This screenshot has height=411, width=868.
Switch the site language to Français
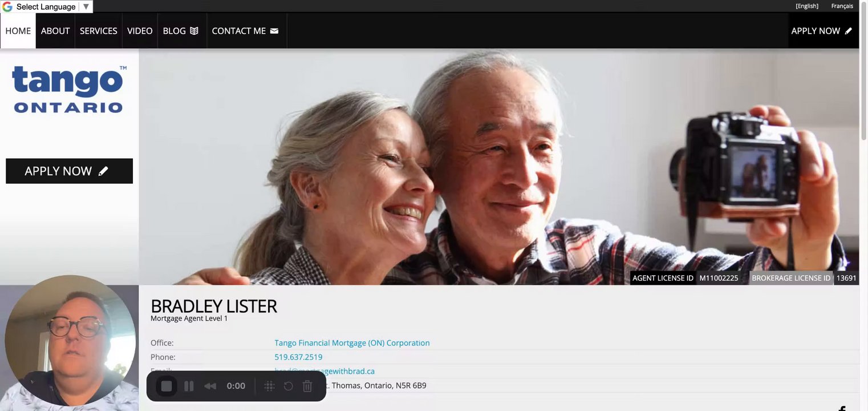coord(842,6)
